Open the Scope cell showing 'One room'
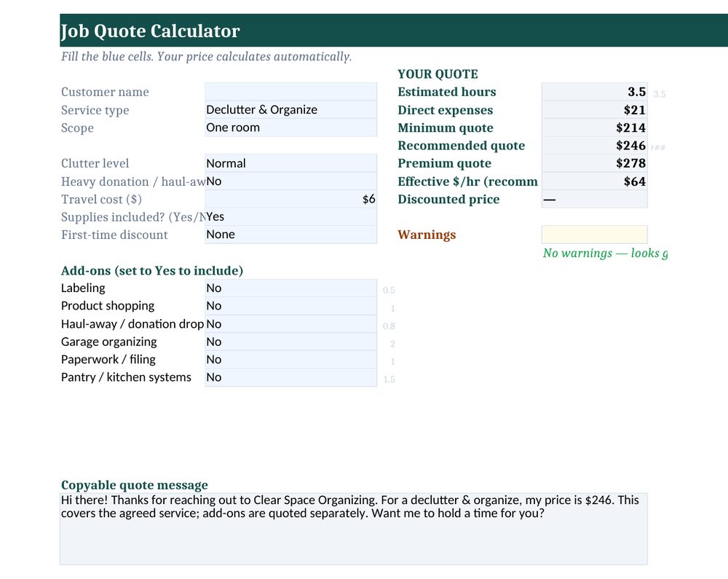Screen dimensions: 728x579 (290, 127)
